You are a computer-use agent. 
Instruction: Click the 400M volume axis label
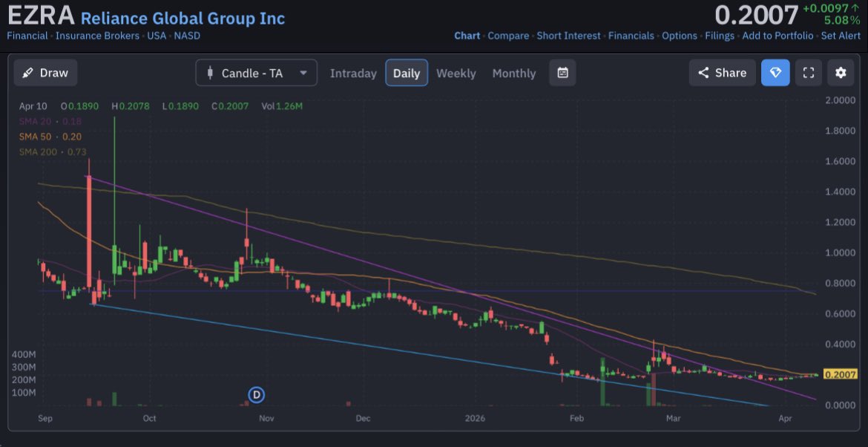24,354
